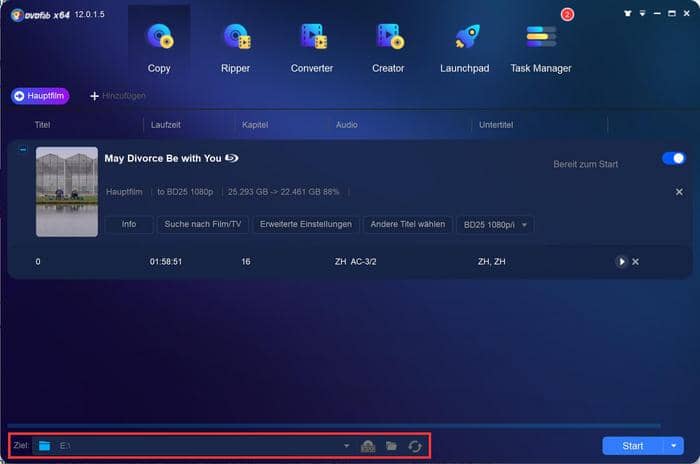
Task: Click the Blu-ray disc icon beside title
Action: 231,158
